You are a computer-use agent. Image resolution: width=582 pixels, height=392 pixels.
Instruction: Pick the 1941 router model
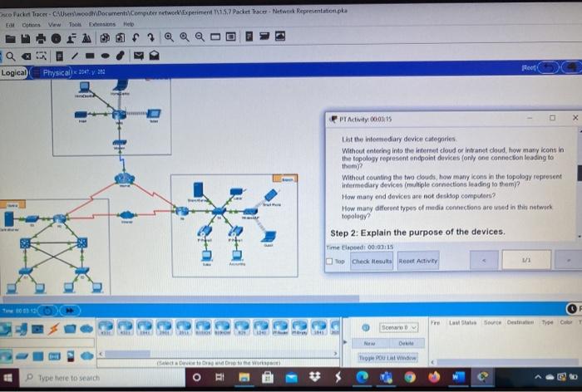coord(145,328)
